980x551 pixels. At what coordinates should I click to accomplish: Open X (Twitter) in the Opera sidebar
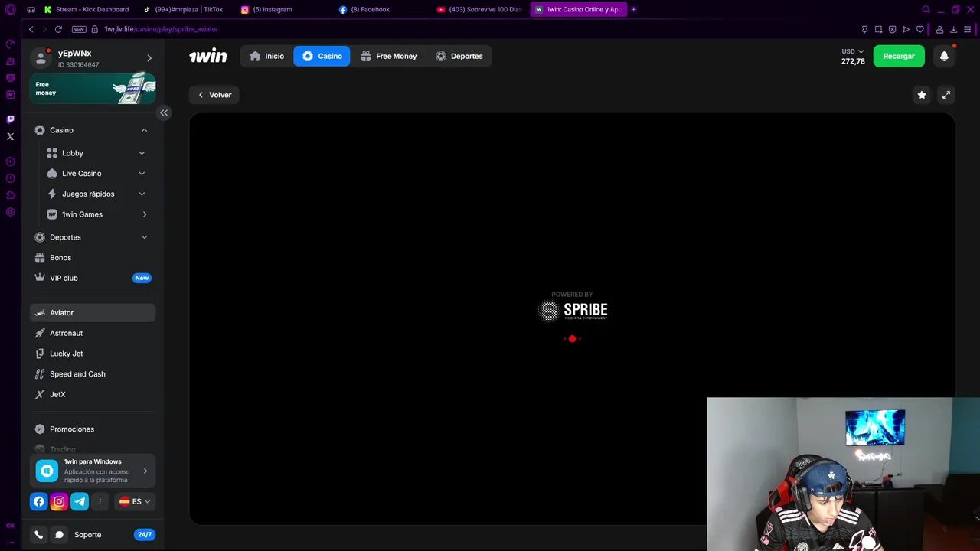tap(10, 136)
